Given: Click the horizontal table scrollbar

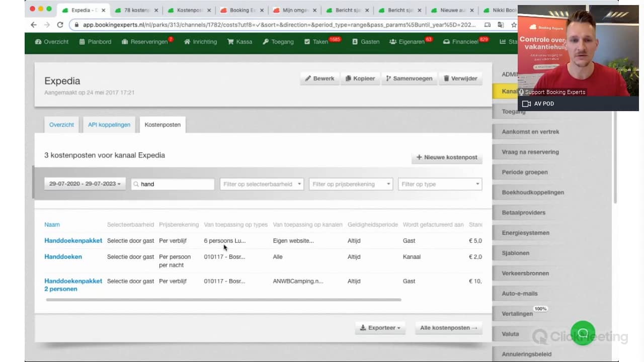Looking at the screenshot, I should (223, 300).
